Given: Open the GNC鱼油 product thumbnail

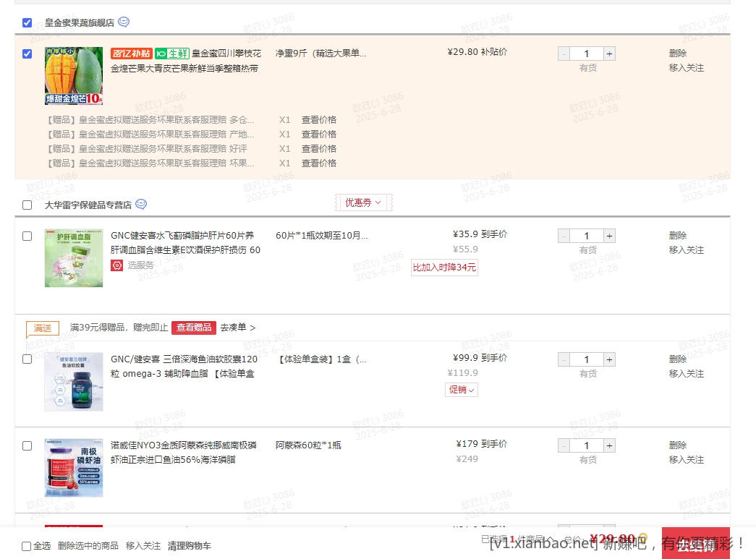Looking at the screenshot, I should [x=74, y=382].
